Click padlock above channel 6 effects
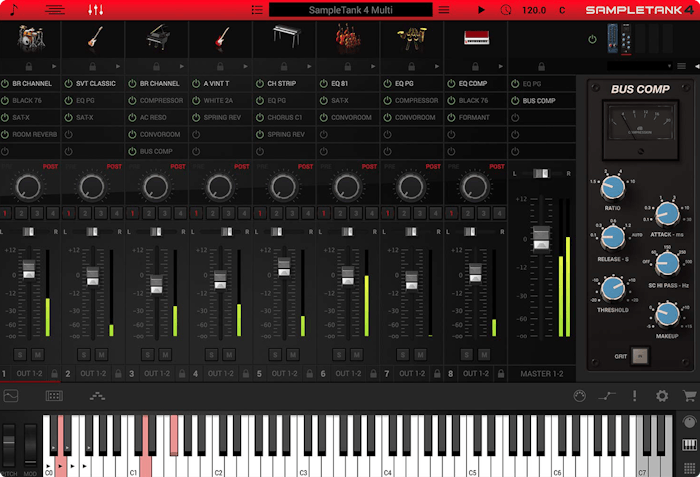Screen dimensions: 700x477 coord(348,67)
